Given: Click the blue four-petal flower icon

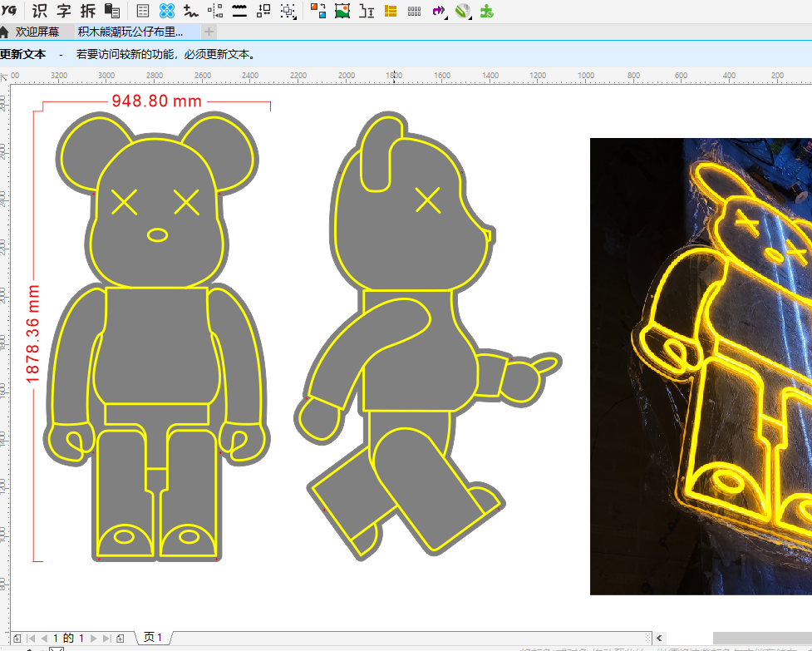Looking at the screenshot, I should tap(167, 11).
